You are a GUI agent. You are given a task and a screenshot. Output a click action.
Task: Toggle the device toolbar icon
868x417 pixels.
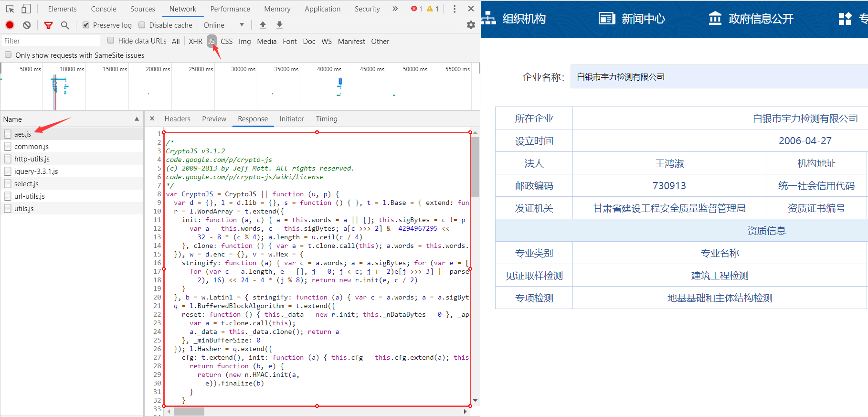coord(26,9)
